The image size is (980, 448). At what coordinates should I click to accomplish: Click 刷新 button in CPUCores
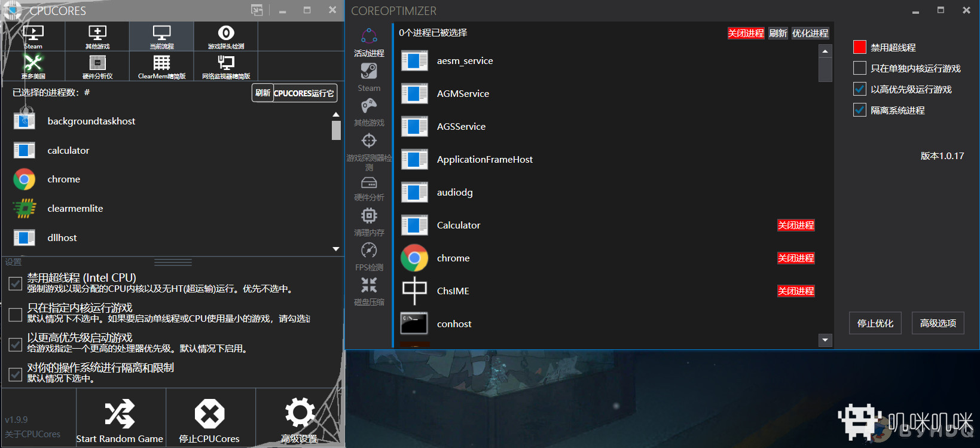[262, 93]
